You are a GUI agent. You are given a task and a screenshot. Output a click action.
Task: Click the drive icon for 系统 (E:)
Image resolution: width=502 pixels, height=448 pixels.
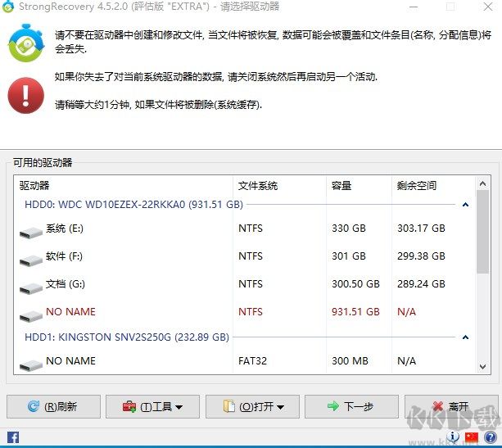pos(31,233)
